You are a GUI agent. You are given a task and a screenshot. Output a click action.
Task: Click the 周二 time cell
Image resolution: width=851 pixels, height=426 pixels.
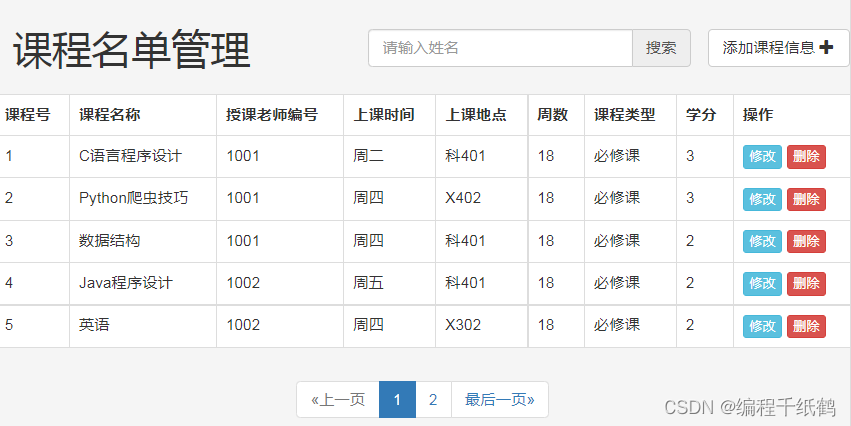(x=390, y=156)
